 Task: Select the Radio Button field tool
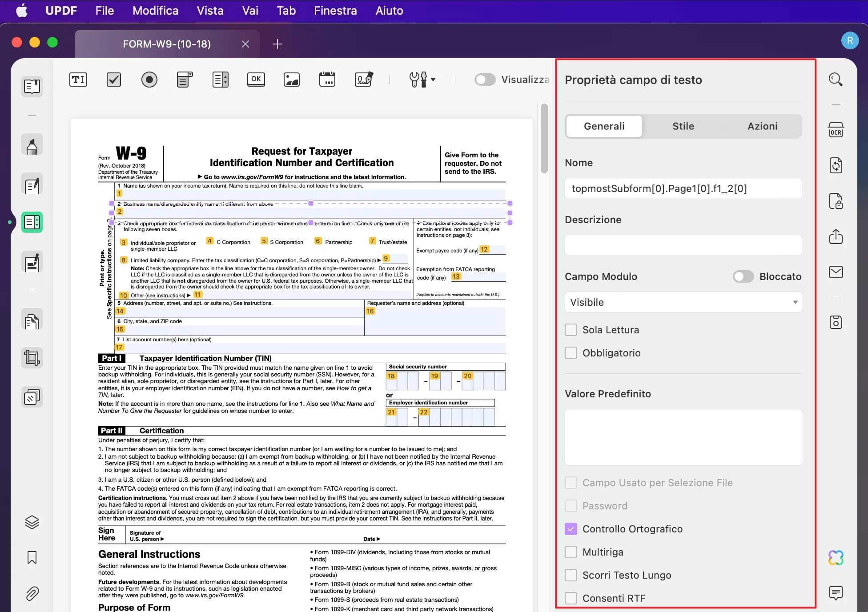tap(149, 80)
